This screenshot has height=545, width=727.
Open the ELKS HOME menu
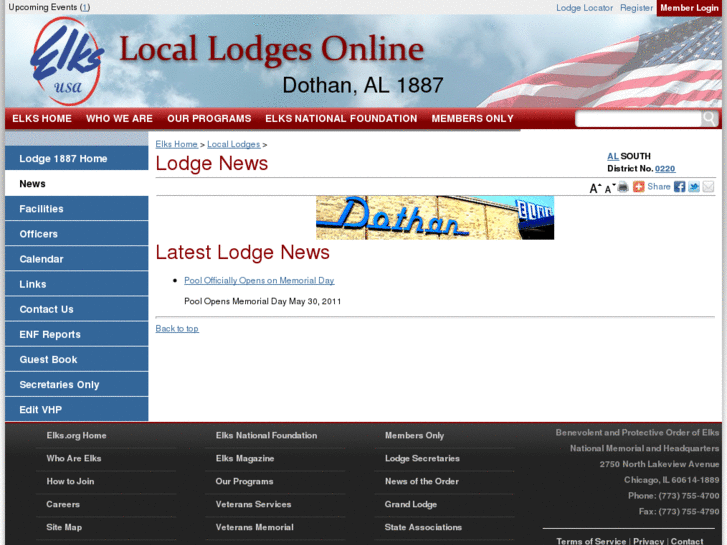42,119
